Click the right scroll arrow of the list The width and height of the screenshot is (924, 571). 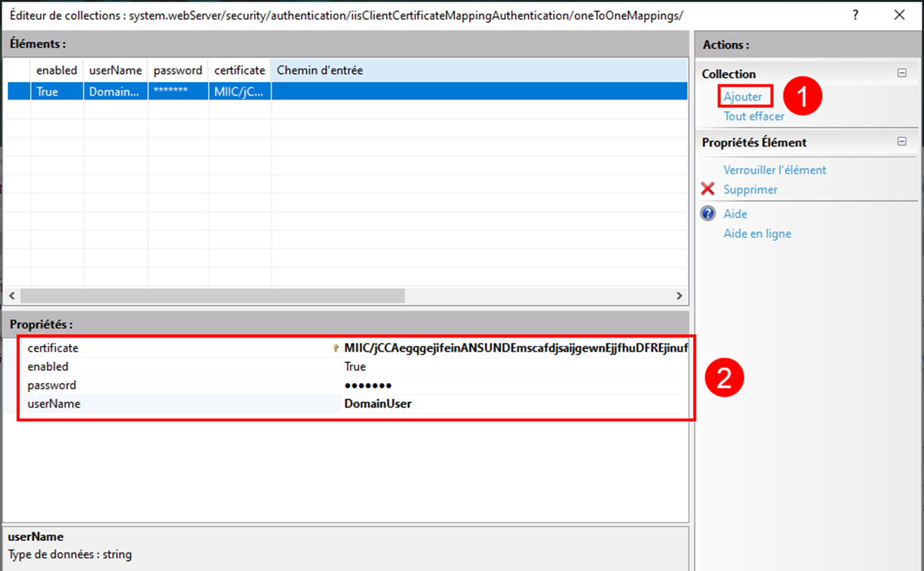pyautogui.click(x=678, y=295)
